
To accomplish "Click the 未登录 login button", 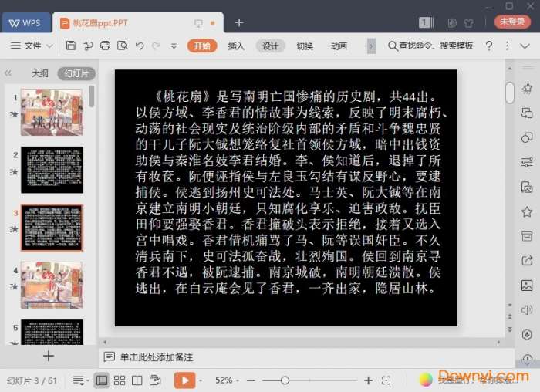I will point(512,22).
